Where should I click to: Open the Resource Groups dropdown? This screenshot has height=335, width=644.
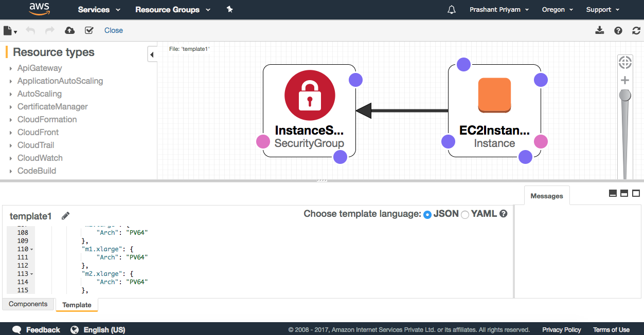point(173,10)
